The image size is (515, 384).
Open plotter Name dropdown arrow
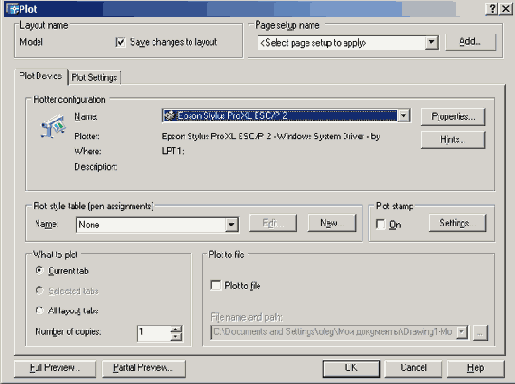click(404, 116)
